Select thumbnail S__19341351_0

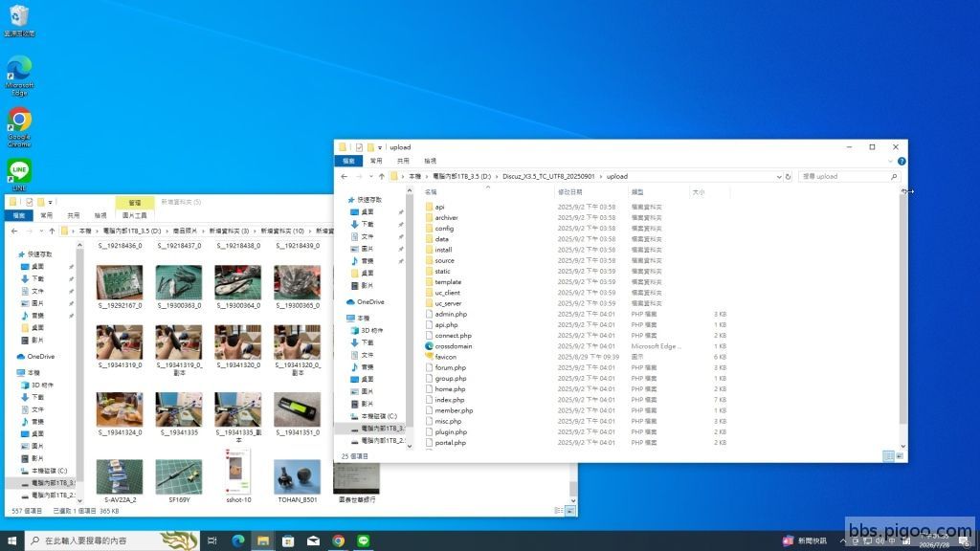coord(297,413)
